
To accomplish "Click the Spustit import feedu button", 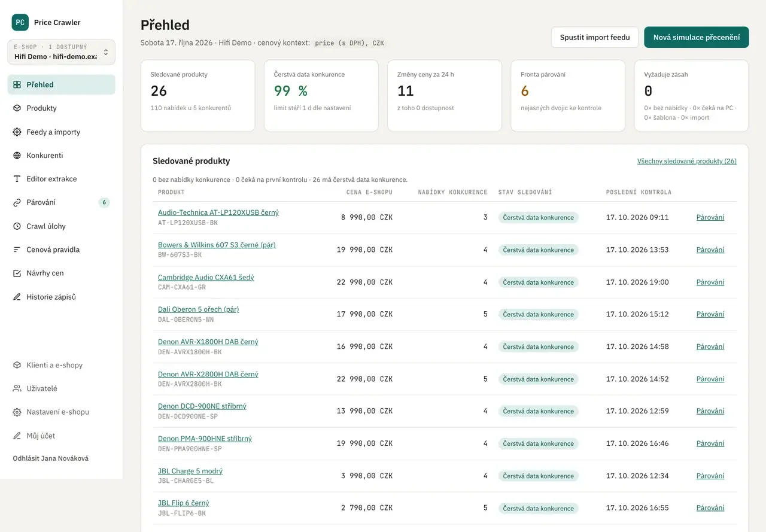I will [595, 37].
